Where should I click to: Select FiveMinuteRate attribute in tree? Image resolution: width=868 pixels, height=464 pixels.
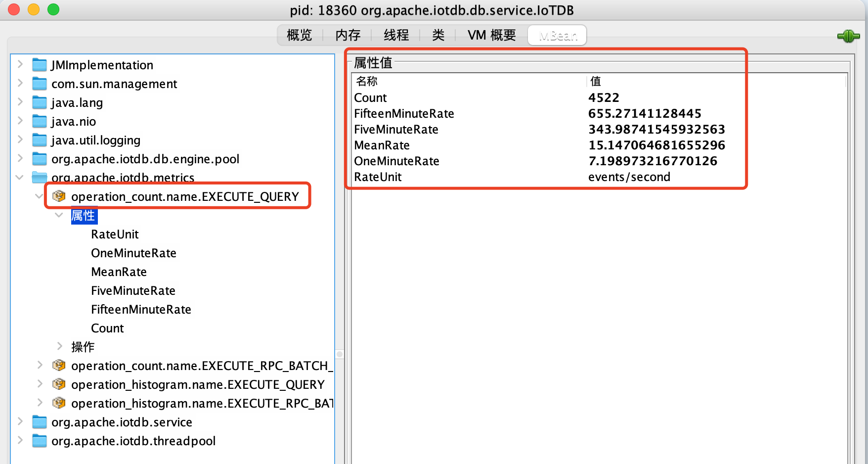pos(133,291)
